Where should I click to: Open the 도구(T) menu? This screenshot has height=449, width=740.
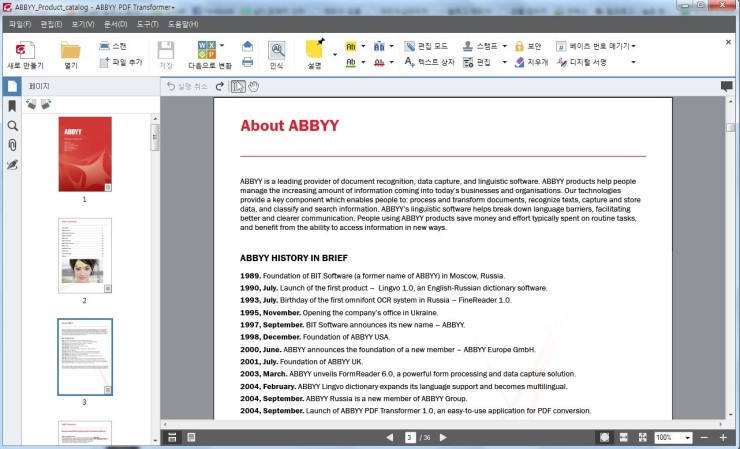pyautogui.click(x=148, y=24)
